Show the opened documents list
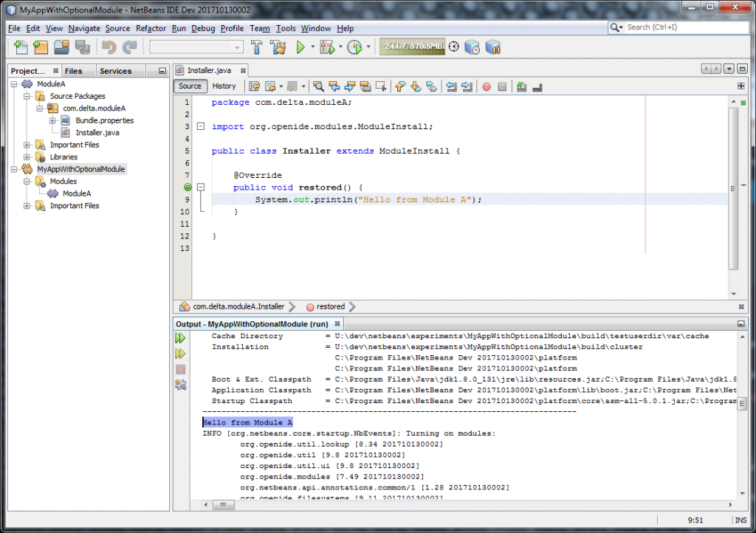Image resolution: width=756 pixels, height=533 pixels. tap(729, 69)
